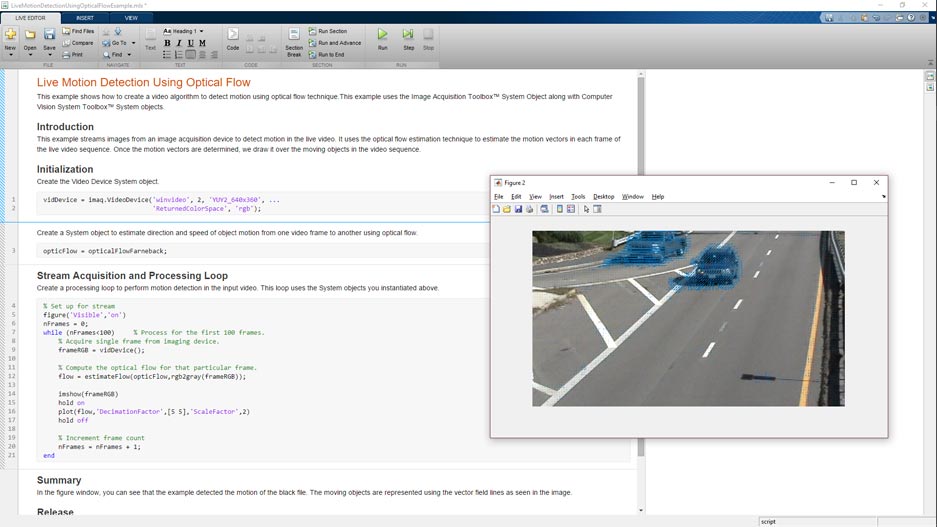Click Run and Advance button
Image resolution: width=937 pixels, height=527 pixels.
coord(339,43)
